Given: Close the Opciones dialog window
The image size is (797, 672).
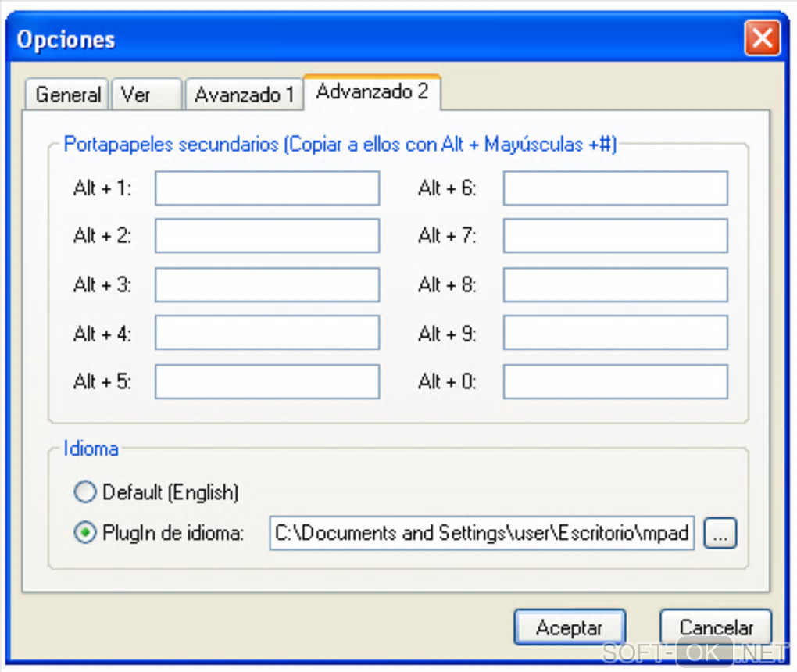Looking at the screenshot, I should coord(761,39).
